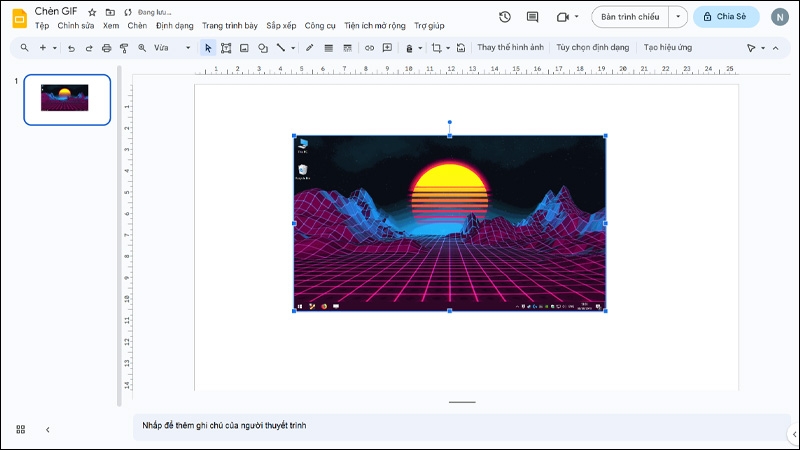This screenshot has height=450, width=800.
Task: Undo the last action
Action: pyautogui.click(x=71, y=48)
